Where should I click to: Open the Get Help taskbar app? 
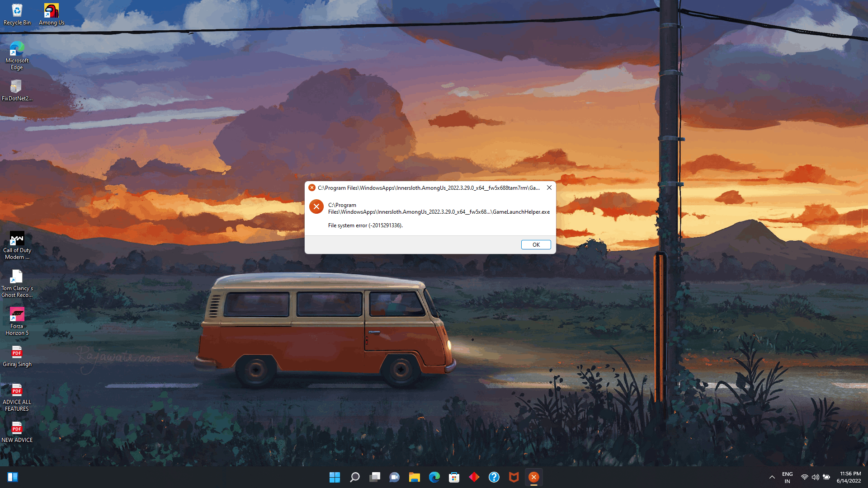point(494,477)
